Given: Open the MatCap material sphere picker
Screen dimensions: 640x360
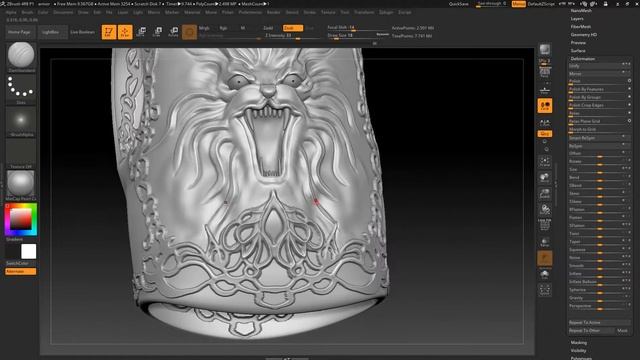Looking at the screenshot, I should click(x=21, y=183).
